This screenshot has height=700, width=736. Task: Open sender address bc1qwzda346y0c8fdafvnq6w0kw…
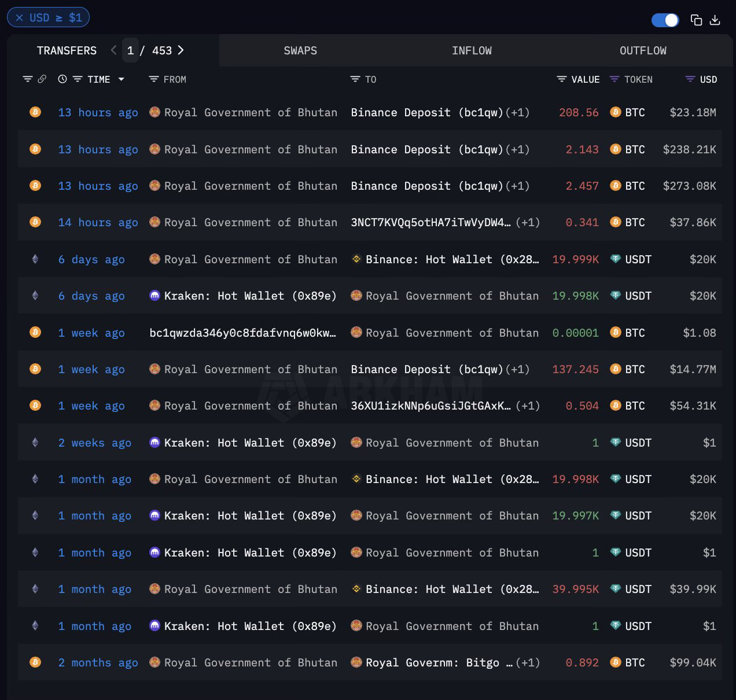click(x=242, y=333)
